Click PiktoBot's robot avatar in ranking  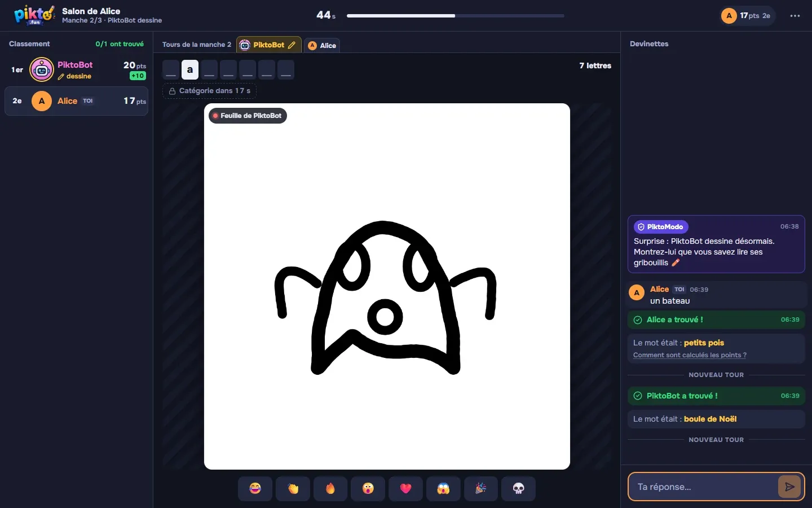click(x=42, y=70)
